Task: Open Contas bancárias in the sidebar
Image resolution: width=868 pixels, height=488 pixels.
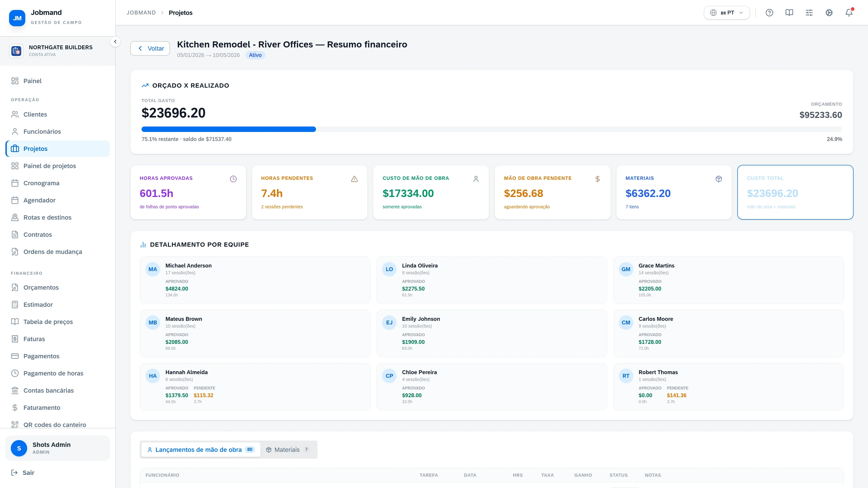Action: [x=58, y=390]
